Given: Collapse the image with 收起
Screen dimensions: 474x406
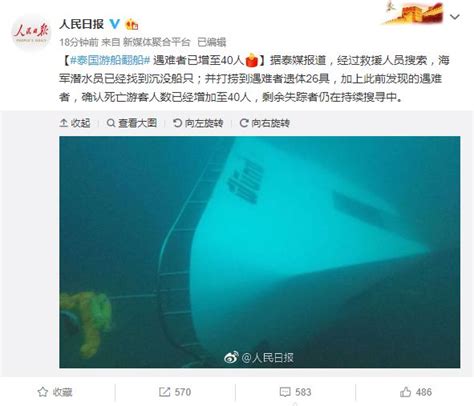Looking at the screenshot, I should click(x=75, y=123).
